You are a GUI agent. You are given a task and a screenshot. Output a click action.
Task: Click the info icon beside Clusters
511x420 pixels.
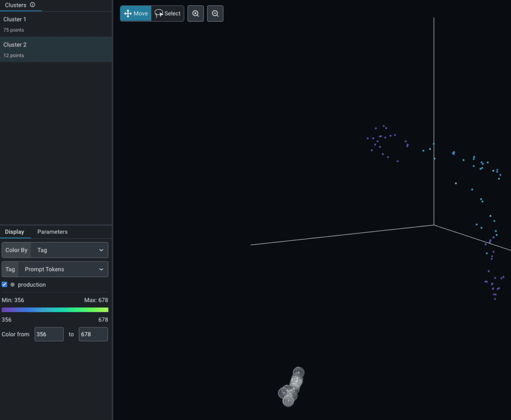click(33, 5)
